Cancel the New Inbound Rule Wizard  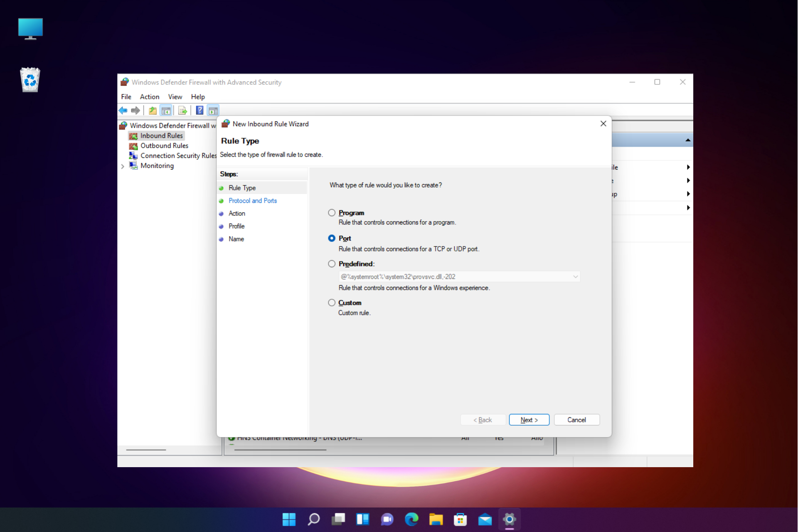pos(576,420)
